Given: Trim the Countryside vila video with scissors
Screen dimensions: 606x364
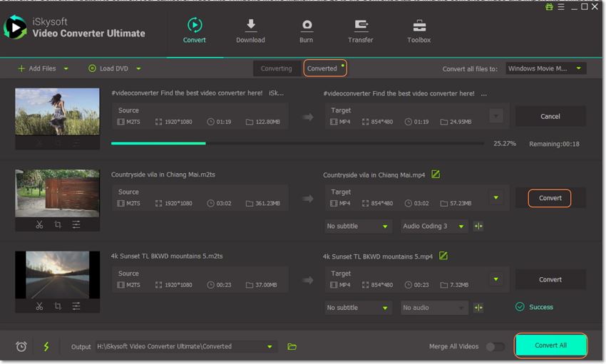Looking at the screenshot, I should point(39,224).
